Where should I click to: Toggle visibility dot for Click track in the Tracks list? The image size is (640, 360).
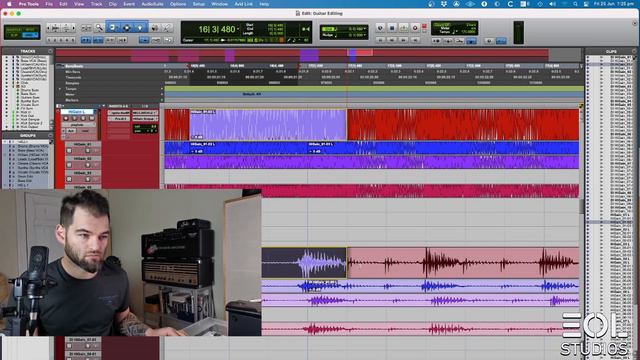pos(6,82)
